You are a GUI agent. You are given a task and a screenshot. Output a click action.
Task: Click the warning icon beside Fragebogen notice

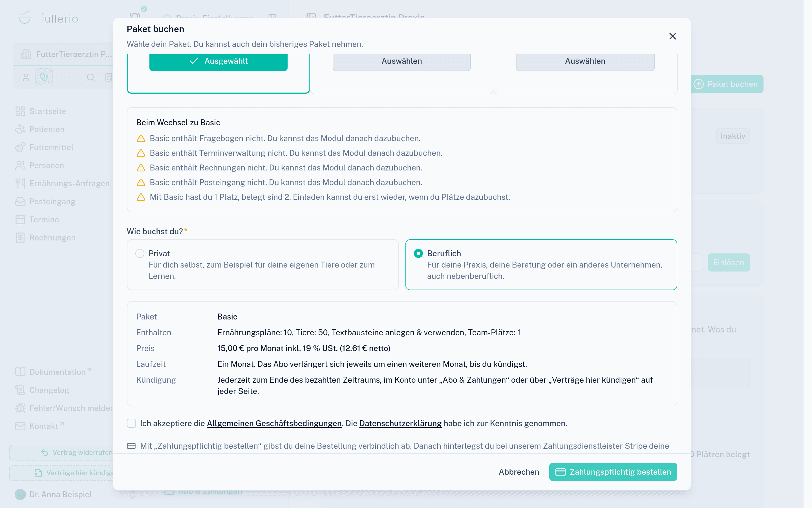tap(141, 138)
